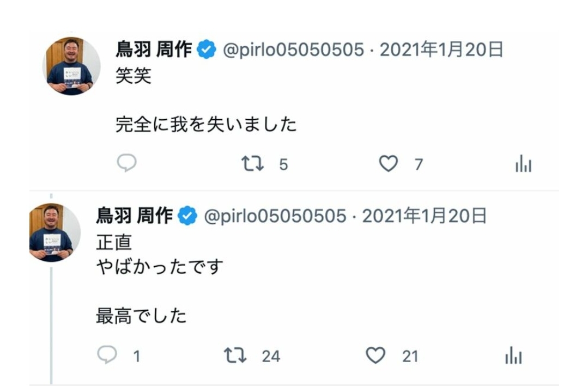Click verified badge on first tweet

point(207,50)
